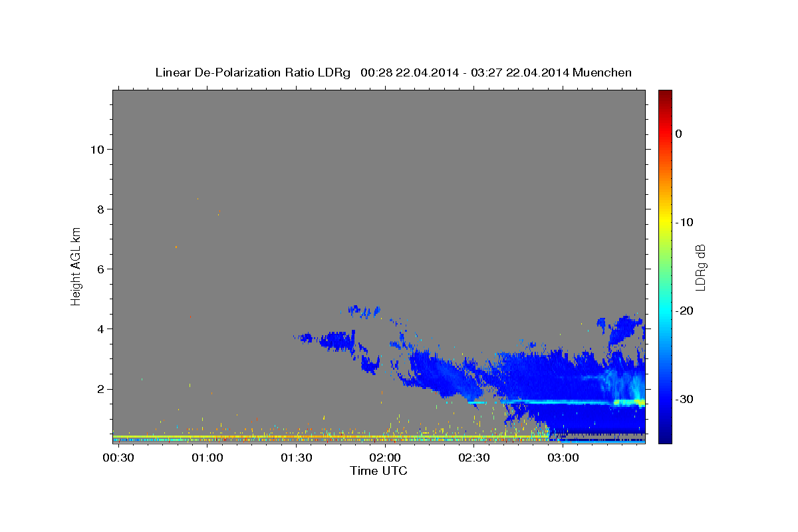Click the '02:00' time tick label
This screenshot has width=798, height=532.
click(x=384, y=458)
